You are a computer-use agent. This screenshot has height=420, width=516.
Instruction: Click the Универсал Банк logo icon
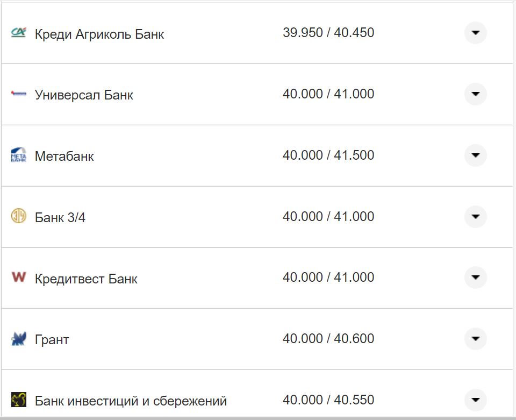18,94
